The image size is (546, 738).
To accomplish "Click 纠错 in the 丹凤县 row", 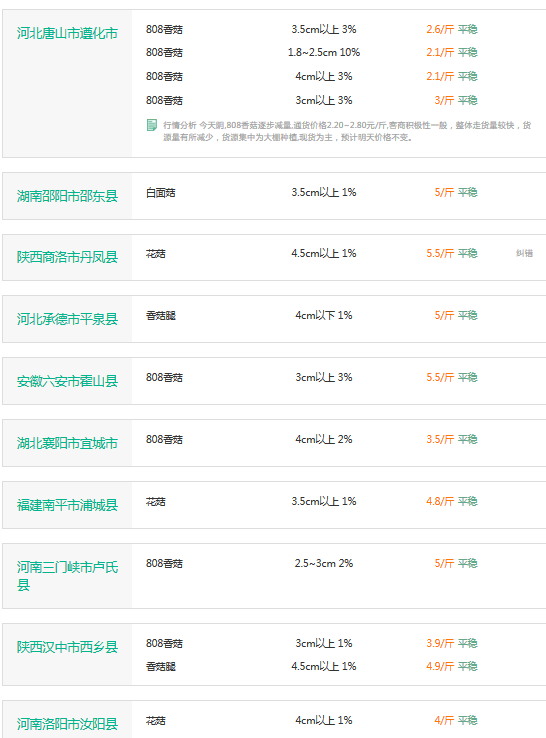I will click(x=524, y=253).
